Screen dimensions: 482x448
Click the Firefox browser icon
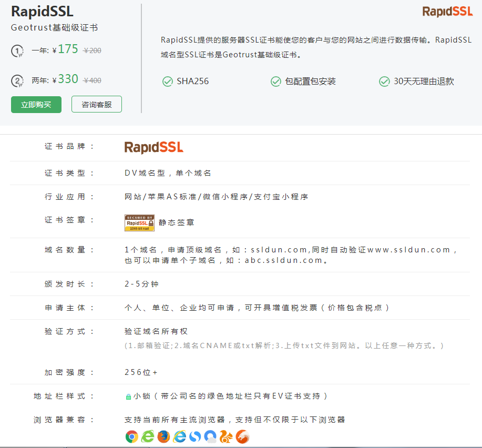tap(163, 436)
